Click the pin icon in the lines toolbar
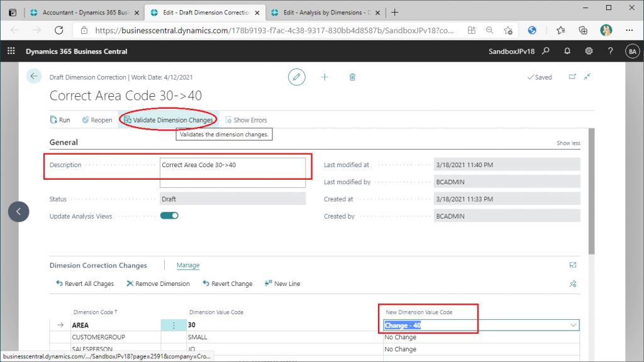 point(573,283)
